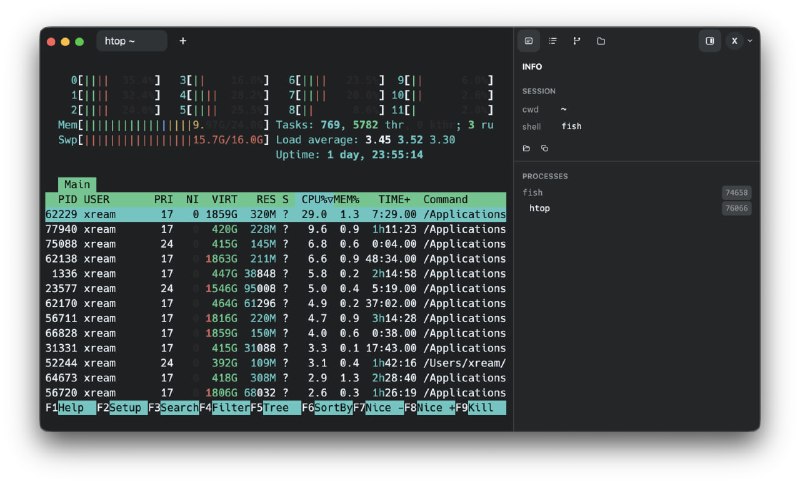Select process row with PID 23577
Screen dimensions: 800x484
[x=276, y=288]
